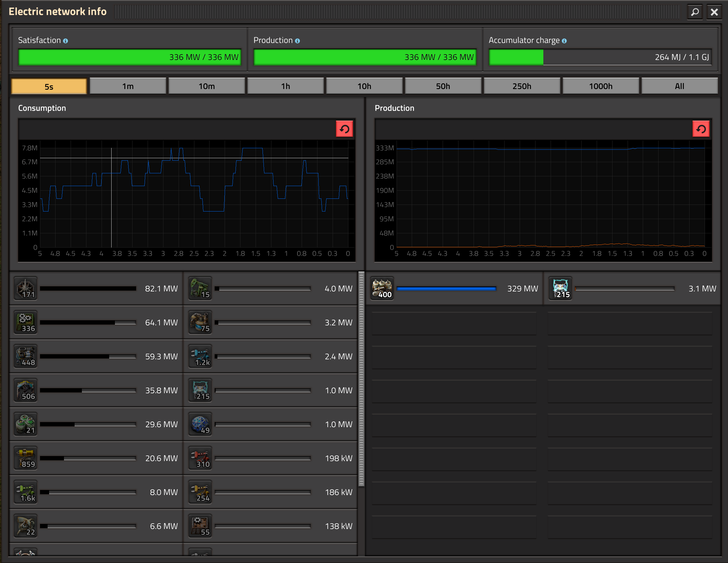Select the 1m time range tab
This screenshot has width=728, height=563.
[128, 86]
